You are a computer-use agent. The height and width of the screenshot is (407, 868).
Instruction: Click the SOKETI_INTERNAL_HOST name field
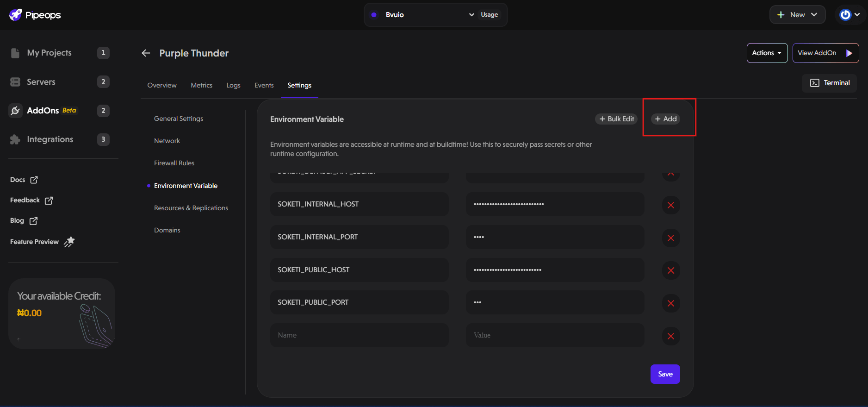tap(360, 204)
